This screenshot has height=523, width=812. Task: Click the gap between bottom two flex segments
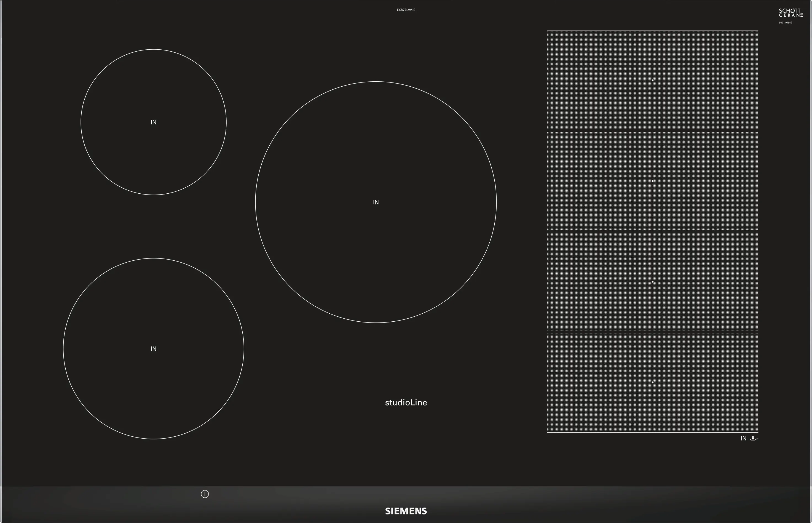pyautogui.click(x=652, y=332)
